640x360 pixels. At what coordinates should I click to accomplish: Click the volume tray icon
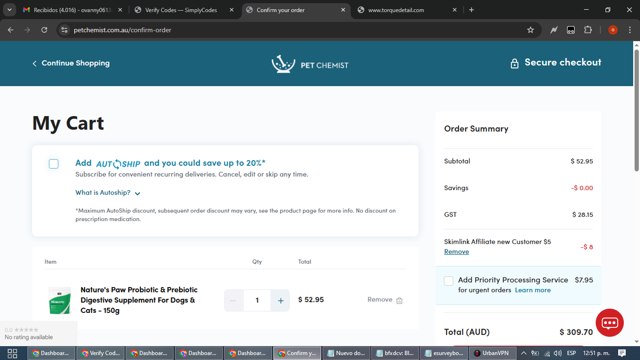(558, 353)
